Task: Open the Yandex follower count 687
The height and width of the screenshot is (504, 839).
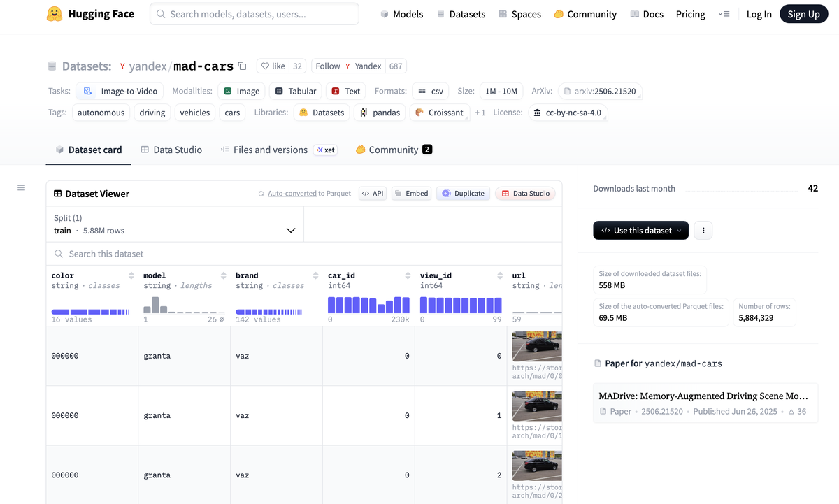Action: click(x=396, y=66)
